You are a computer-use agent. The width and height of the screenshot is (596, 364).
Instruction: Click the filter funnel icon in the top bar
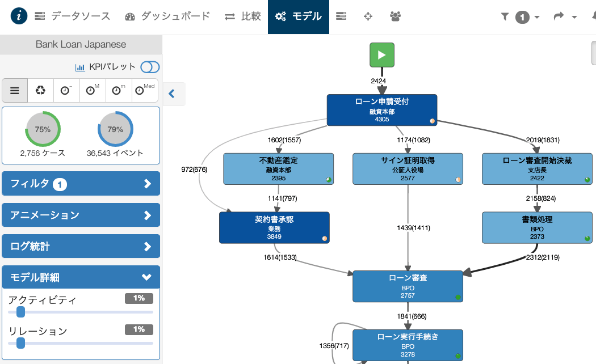pyautogui.click(x=505, y=16)
